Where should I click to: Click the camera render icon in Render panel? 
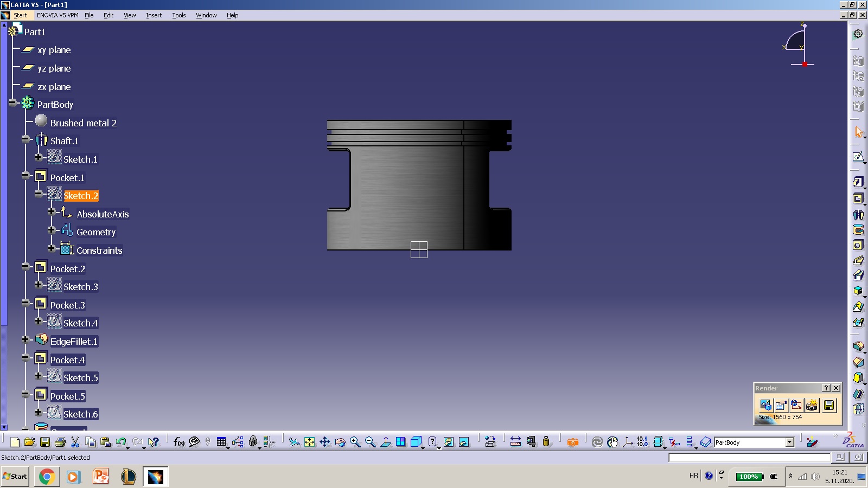click(812, 405)
